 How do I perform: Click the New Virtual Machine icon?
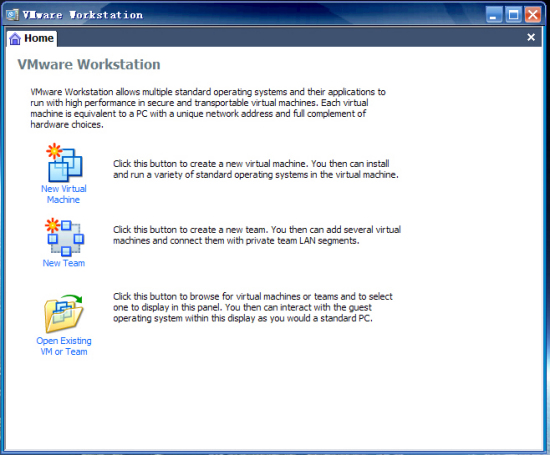tap(64, 162)
